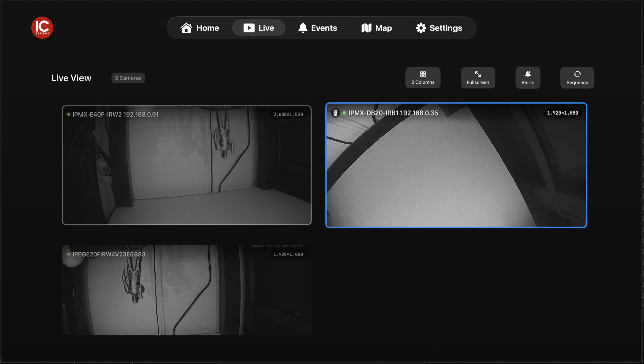The height and width of the screenshot is (364, 644).
Task: Open the Map tab label
Action: click(x=384, y=28)
